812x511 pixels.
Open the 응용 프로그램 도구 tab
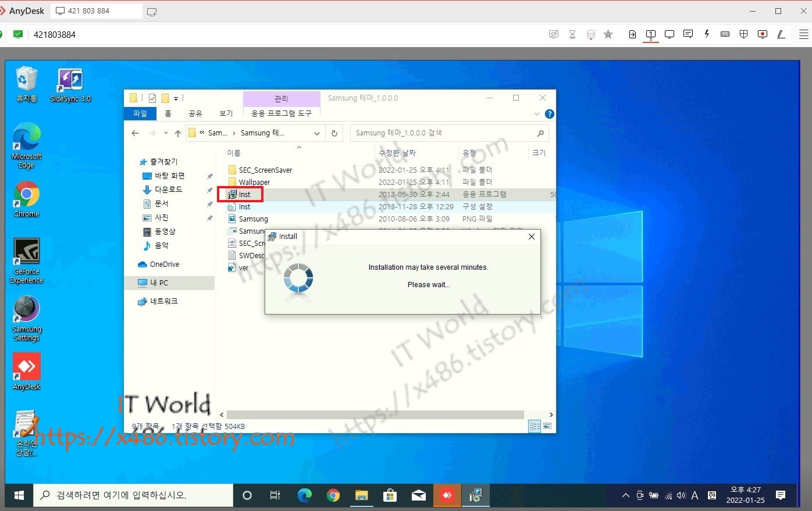[282, 113]
